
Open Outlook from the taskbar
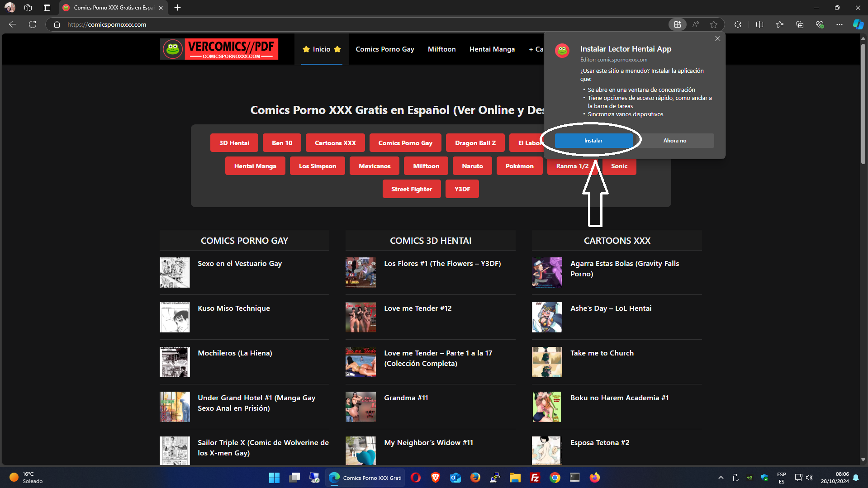click(x=455, y=478)
